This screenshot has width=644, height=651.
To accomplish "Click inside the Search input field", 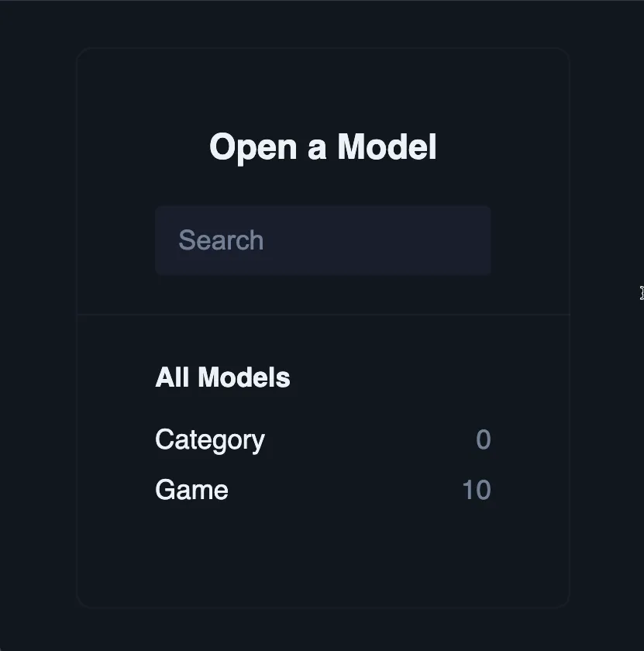I will tap(323, 240).
